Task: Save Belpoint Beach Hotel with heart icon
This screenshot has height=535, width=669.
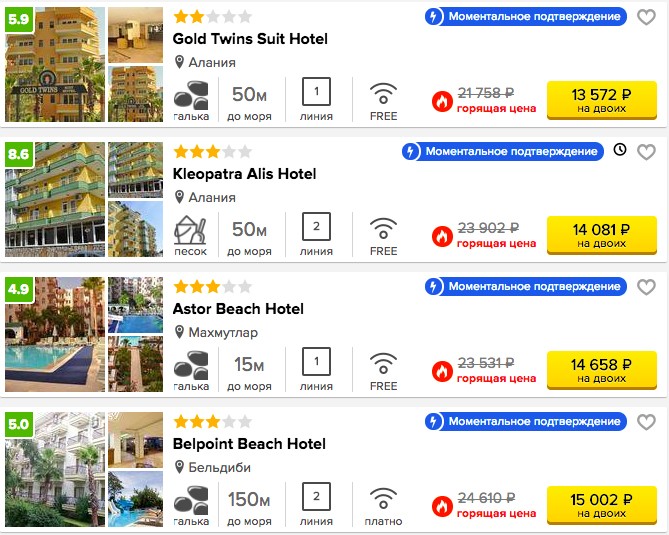Action: click(646, 422)
